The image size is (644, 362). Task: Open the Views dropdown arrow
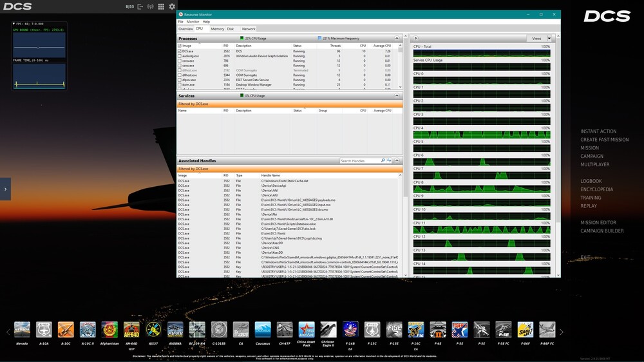pyautogui.click(x=549, y=39)
